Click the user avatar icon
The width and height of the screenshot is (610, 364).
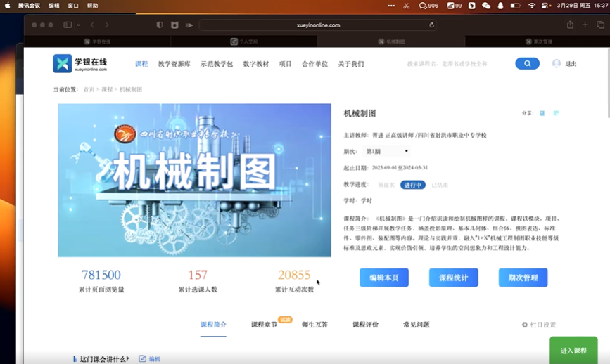click(x=557, y=63)
